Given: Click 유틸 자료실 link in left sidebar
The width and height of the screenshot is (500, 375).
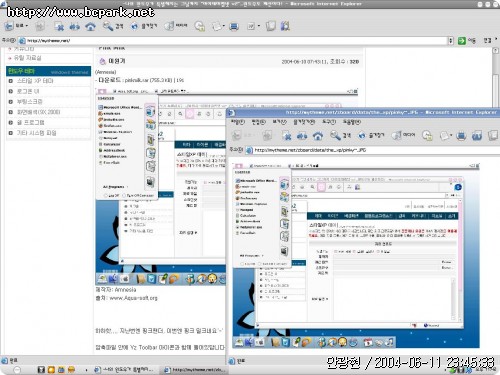Looking at the screenshot, I should coord(27,58).
